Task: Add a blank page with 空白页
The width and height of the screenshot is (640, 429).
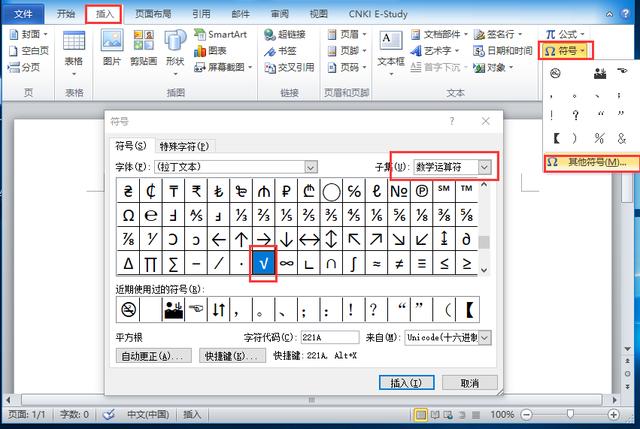Action: (29, 51)
